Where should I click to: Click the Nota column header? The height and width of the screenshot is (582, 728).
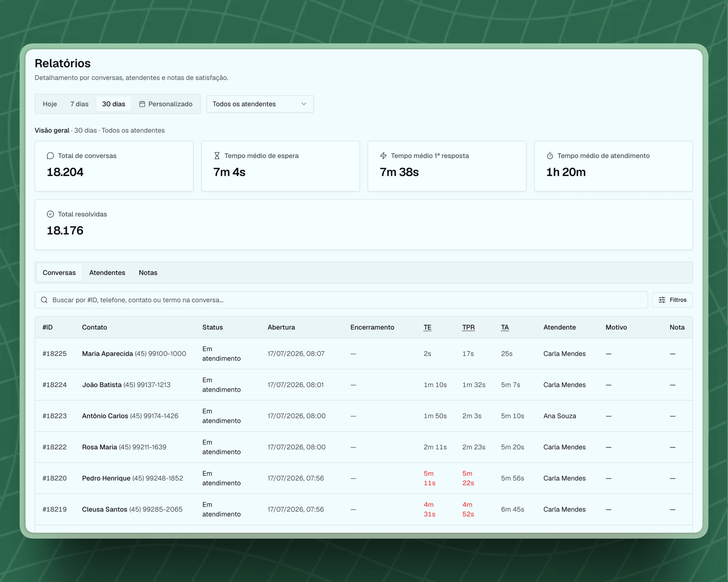pyautogui.click(x=677, y=327)
